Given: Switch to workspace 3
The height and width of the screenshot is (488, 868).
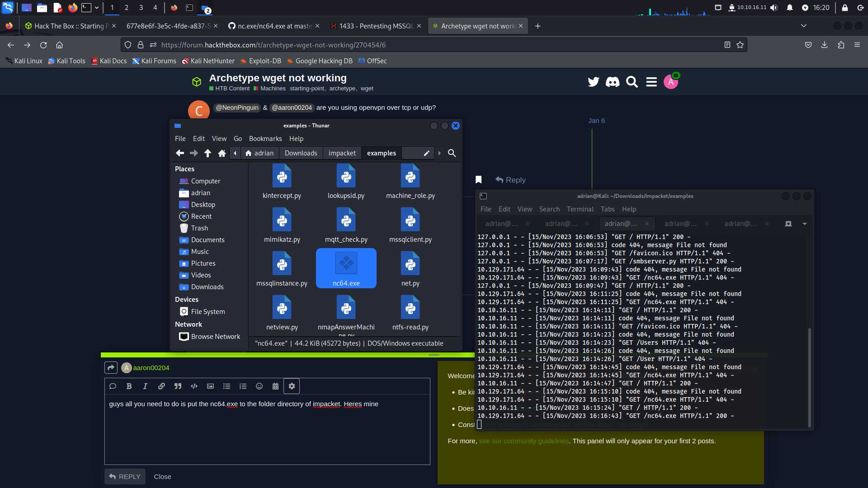Looking at the screenshot, I should [141, 8].
